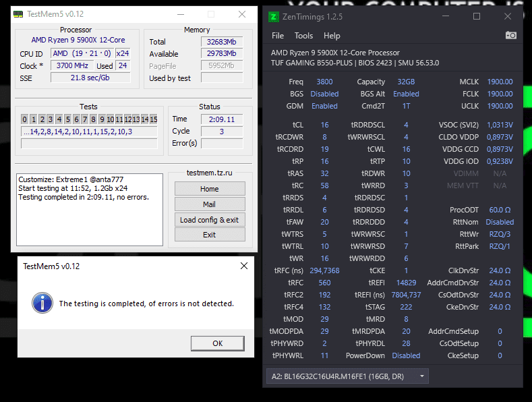Click the Total memory 32683Mb field
This screenshot has width=532, height=402.
click(222, 42)
